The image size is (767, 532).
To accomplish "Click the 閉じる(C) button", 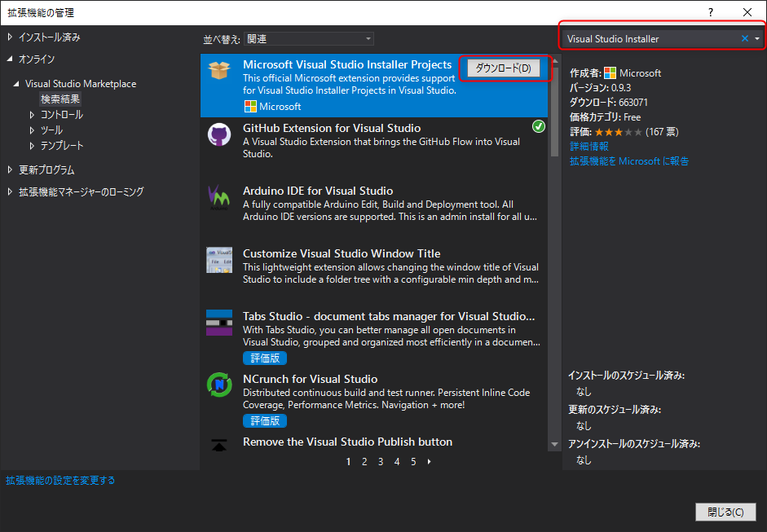I will tap(725, 512).
